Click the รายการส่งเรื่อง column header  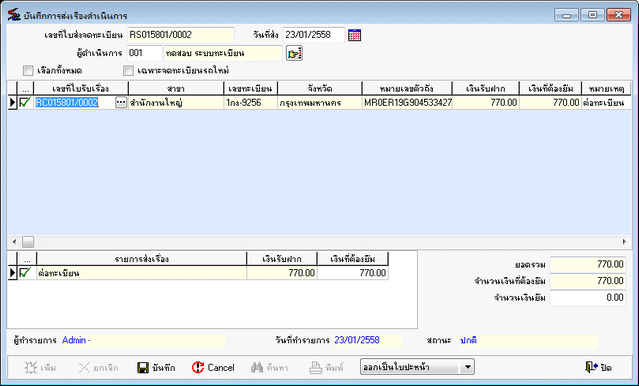coord(141,259)
